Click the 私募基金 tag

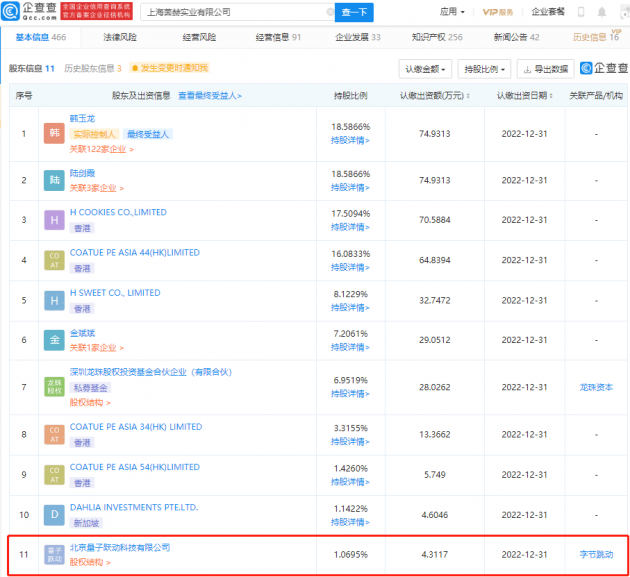90,388
